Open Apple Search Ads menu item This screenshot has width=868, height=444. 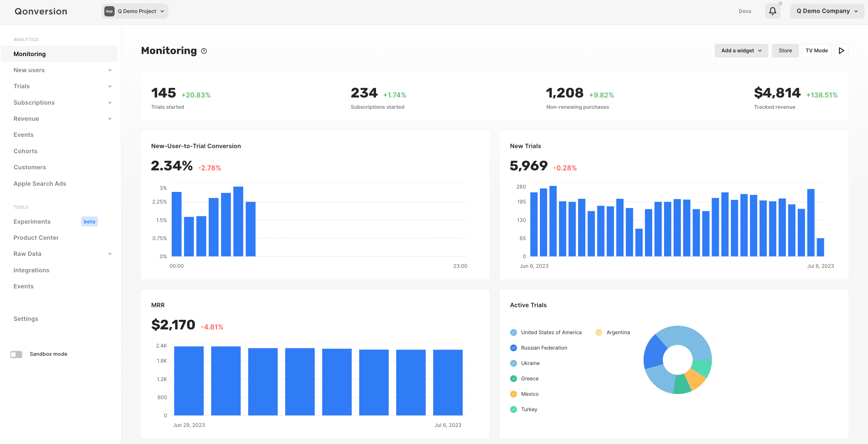click(40, 184)
